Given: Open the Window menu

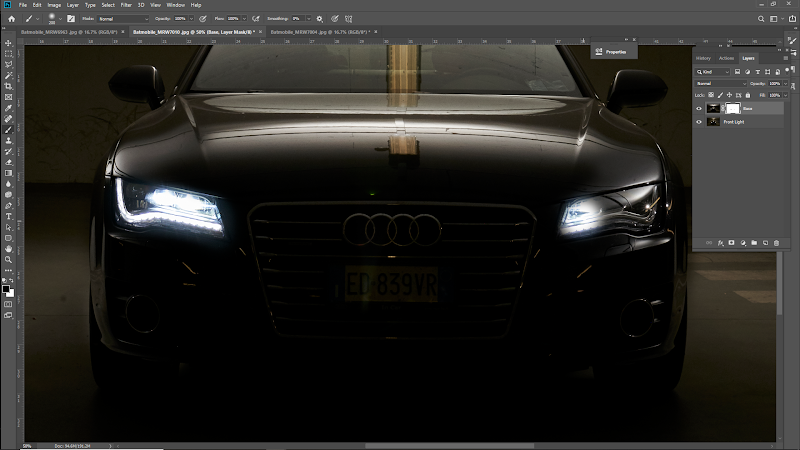Looking at the screenshot, I should 176,5.
